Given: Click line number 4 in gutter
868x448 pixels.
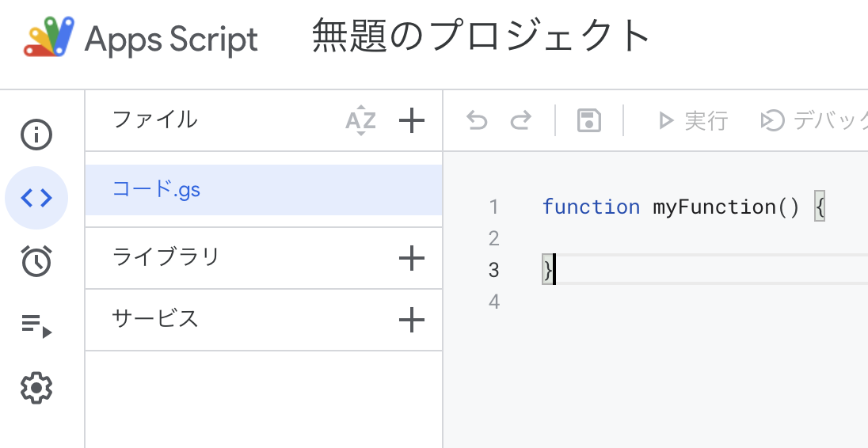Looking at the screenshot, I should coord(493,302).
